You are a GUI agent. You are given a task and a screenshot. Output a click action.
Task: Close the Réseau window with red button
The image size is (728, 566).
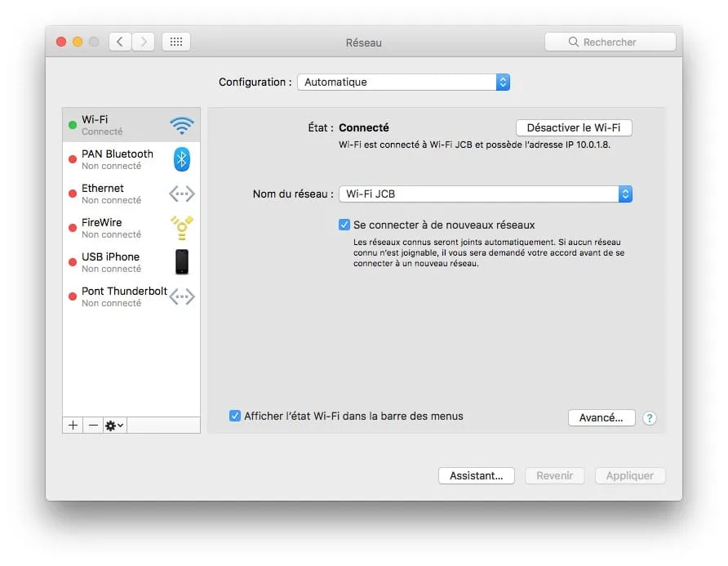point(61,42)
